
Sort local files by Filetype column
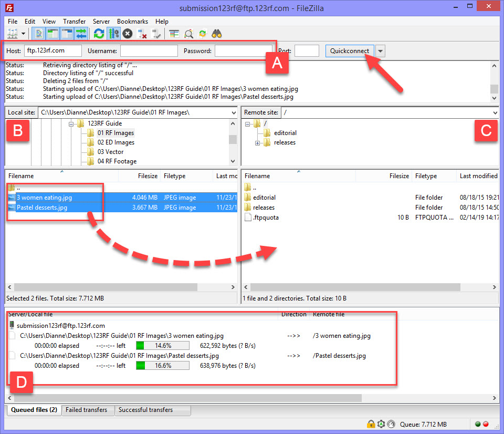point(187,176)
